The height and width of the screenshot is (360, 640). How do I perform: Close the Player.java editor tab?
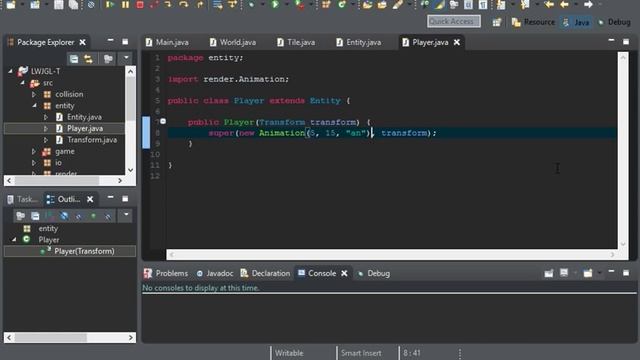pos(457,42)
